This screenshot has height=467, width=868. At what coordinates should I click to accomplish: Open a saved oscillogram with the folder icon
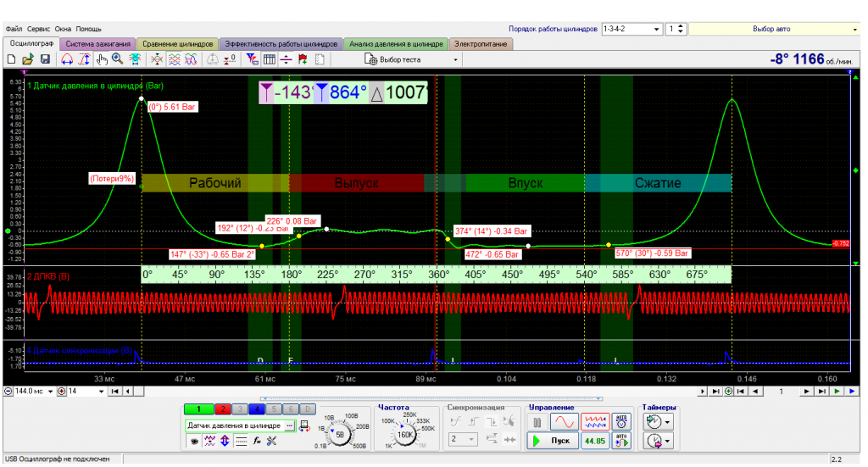pyautogui.click(x=28, y=59)
